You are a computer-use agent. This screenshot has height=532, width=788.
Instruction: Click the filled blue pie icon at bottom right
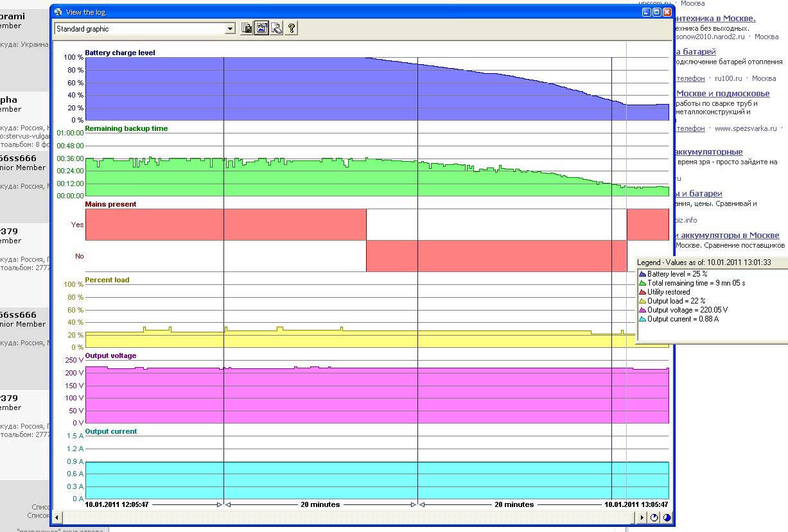point(667,517)
